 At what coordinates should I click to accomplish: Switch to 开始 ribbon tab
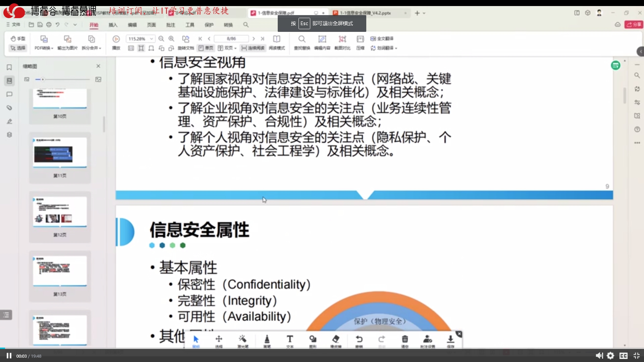tap(94, 25)
